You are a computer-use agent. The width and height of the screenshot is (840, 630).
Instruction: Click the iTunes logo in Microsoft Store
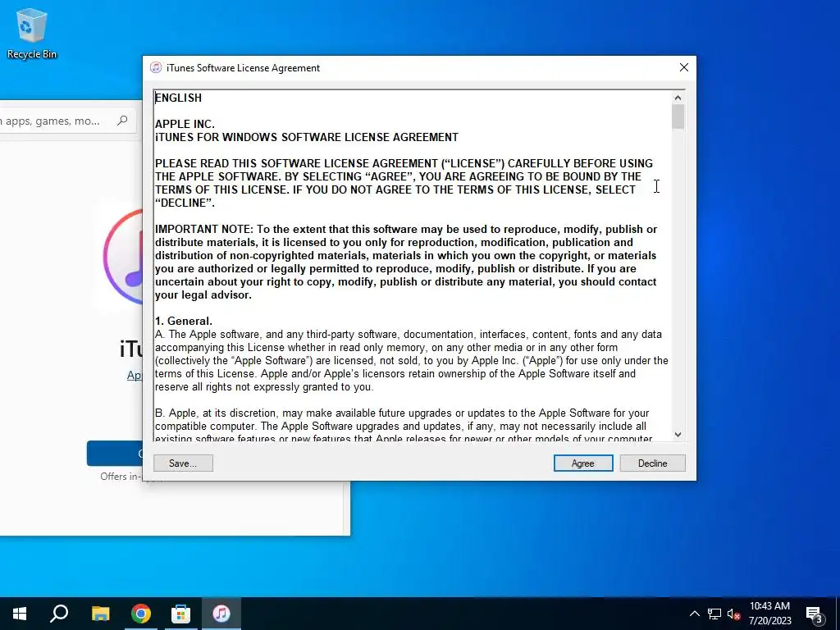(124, 257)
